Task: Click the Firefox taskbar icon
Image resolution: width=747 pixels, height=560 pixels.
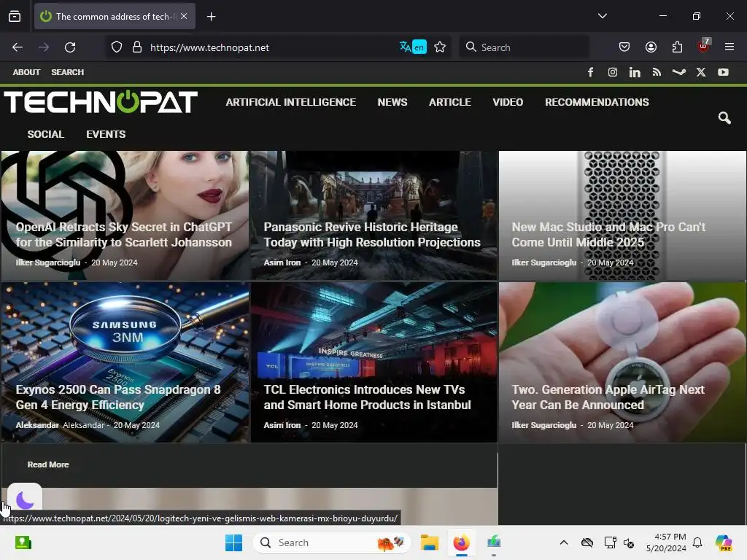Action: [461, 542]
